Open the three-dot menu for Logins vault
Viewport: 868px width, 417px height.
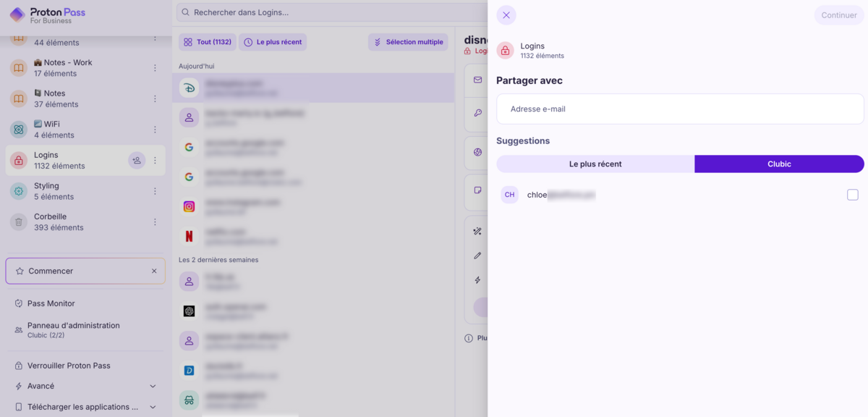[x=155, y=160]
